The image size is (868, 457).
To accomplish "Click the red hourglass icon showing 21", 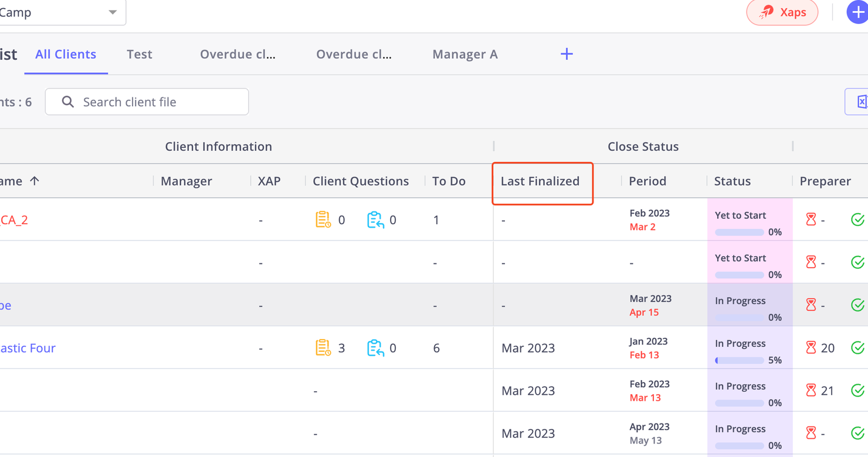I will point(811,391).
